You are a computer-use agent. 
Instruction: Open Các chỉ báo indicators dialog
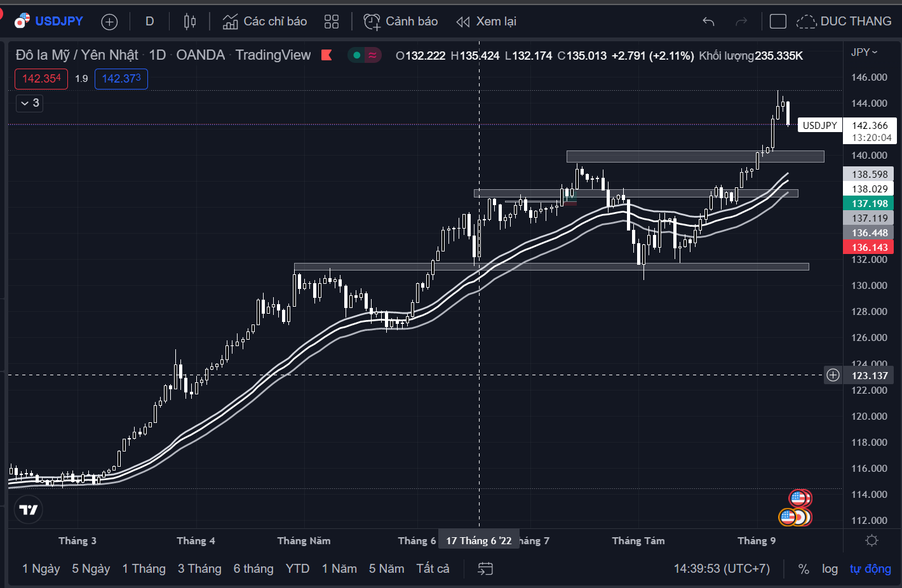[x=265, y=22]
